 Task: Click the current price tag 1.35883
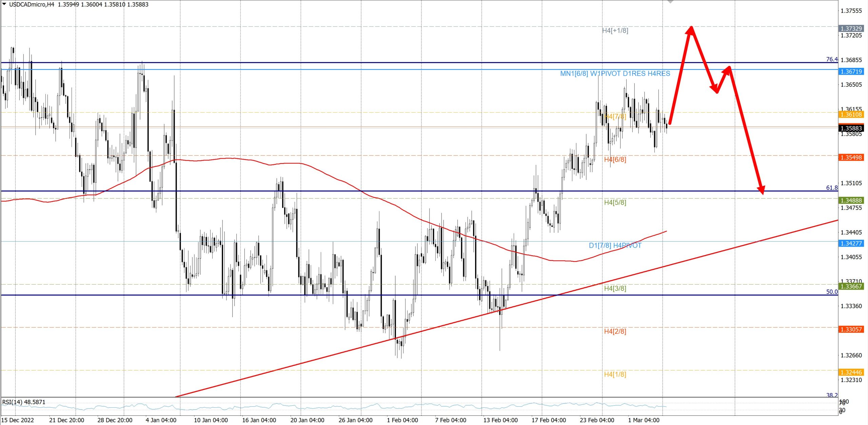(851, 128)
